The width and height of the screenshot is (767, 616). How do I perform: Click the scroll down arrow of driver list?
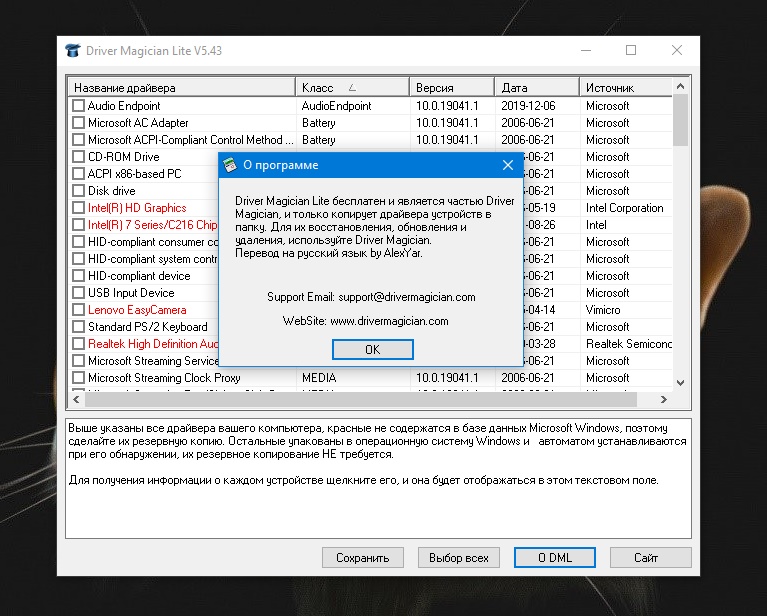pos(680,383)
